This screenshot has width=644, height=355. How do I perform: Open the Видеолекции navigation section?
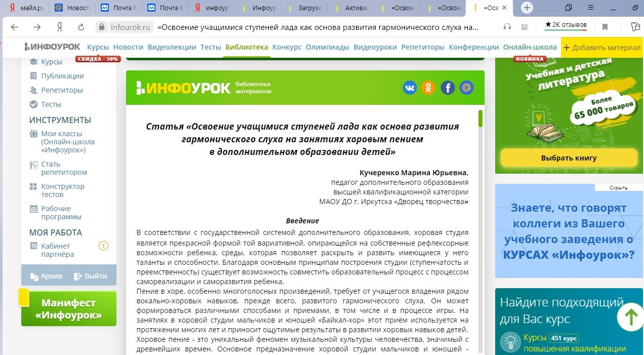pyautogui.click(x=172, y=47)
